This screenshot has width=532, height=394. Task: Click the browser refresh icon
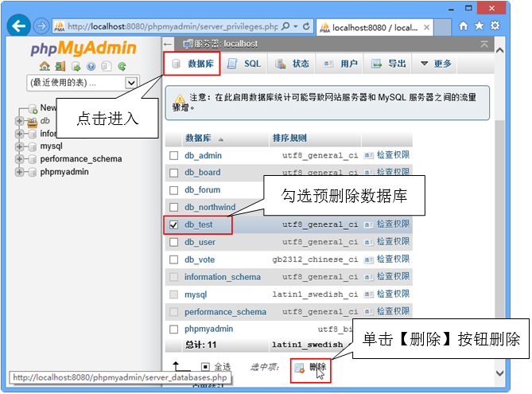pos(306,26)
